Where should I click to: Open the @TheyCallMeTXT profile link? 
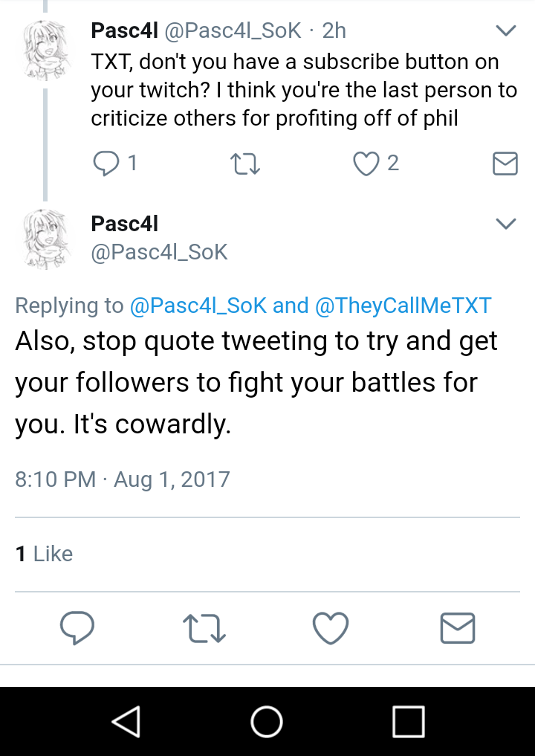click(403, 306)
